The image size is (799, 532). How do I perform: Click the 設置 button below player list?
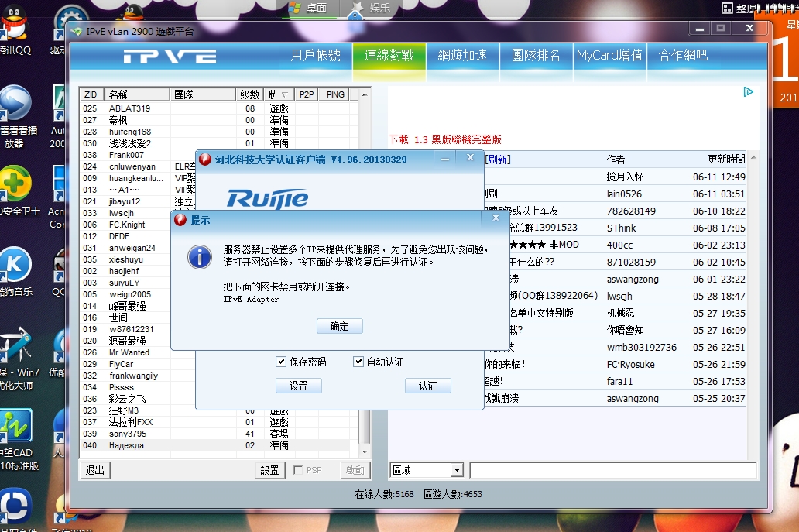[269, 470]
